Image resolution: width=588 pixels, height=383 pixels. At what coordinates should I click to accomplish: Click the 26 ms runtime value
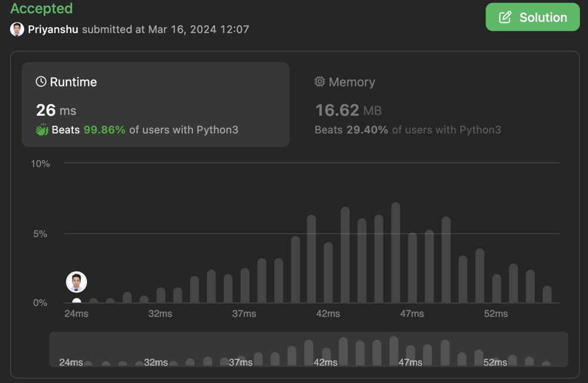(x=56, y=110)
